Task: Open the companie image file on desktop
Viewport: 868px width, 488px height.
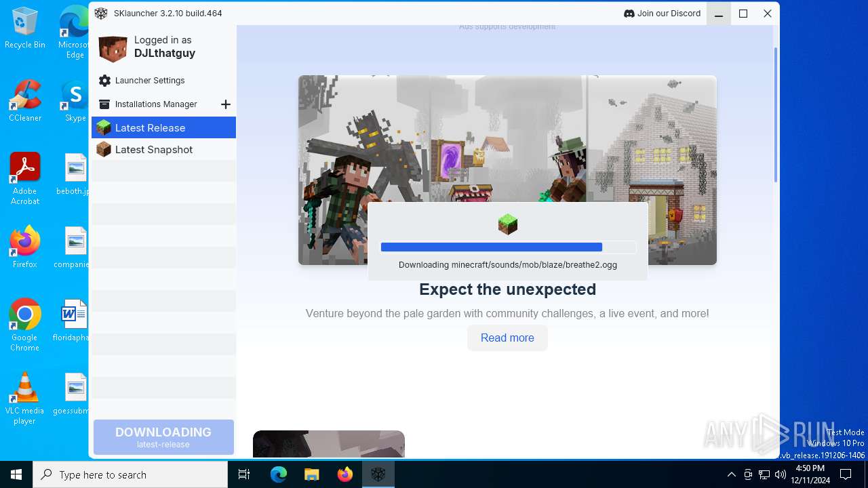Action: pyautogui.click(x=75, y=247)
